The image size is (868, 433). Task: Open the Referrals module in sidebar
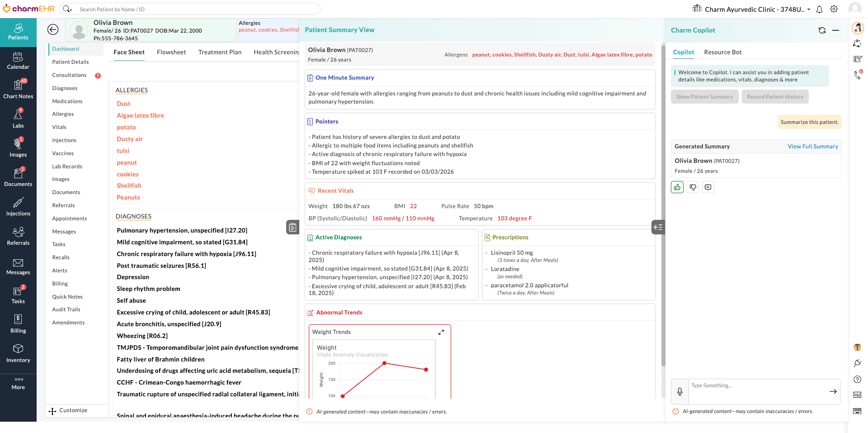coord(18,237)
